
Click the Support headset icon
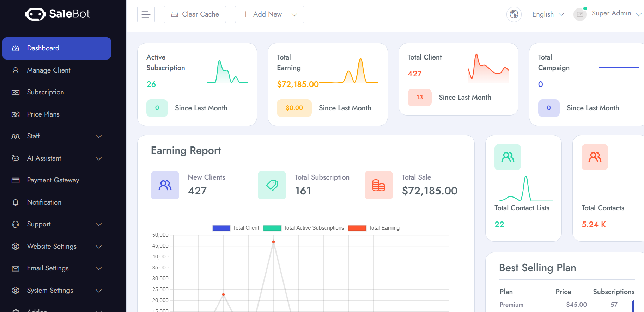click(x=16, y=224)
